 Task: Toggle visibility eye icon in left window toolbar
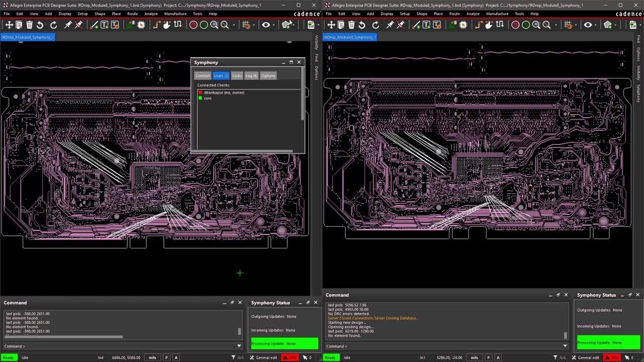coord(266,25)
